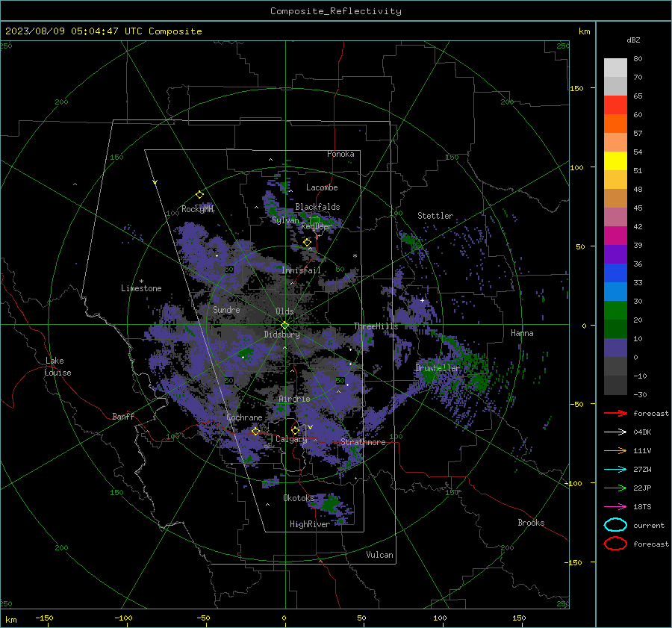The width and height of the screenshot is (672, 628).
Task: Select the magenta 39-42 dBZ swatch
Action: point(615,235)
